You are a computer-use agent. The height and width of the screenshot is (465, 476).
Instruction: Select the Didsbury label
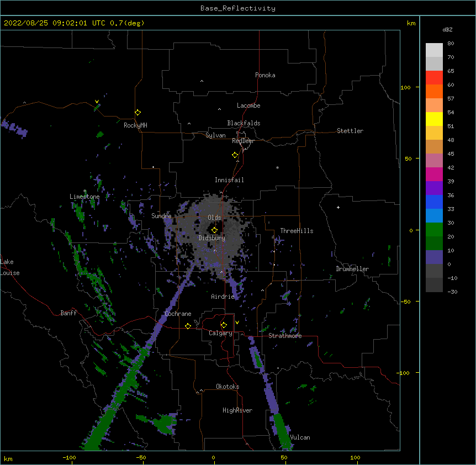pos(212,238)
